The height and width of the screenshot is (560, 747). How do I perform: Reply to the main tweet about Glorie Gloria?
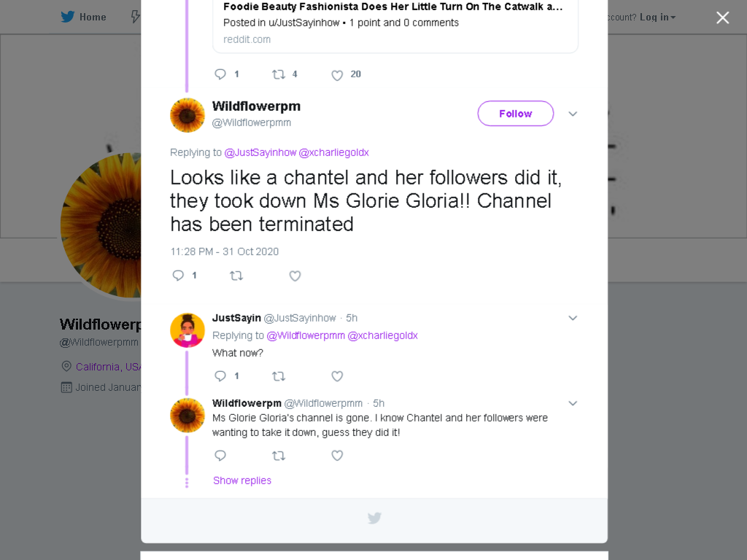[178, 276]
